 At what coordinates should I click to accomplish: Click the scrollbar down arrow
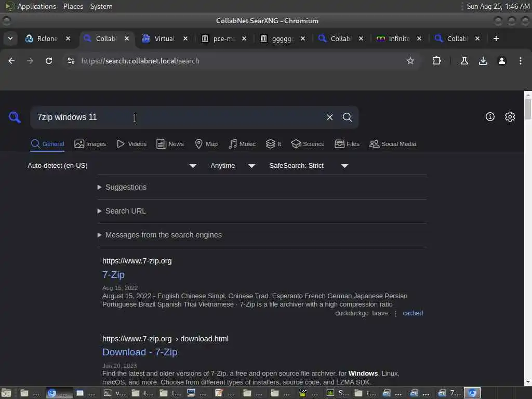click(x=528, y=382)
